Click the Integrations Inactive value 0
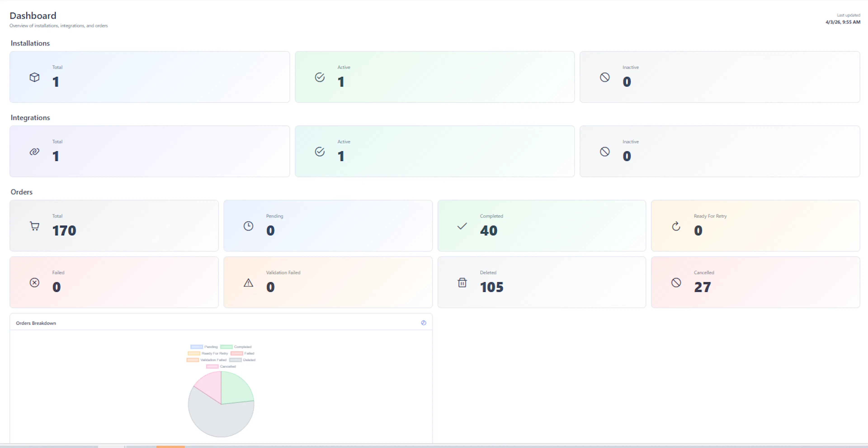 coord(627,156)
